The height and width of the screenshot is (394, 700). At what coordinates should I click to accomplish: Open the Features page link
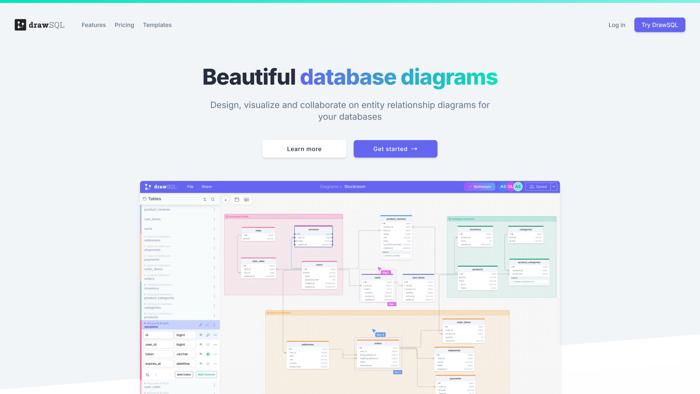click(93, 25)
